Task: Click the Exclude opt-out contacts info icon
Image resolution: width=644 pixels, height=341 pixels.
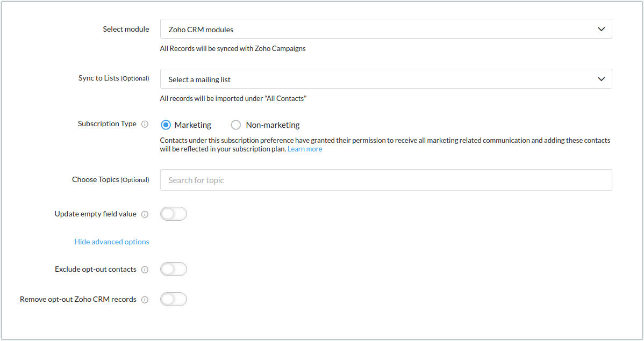Action: 145,270
